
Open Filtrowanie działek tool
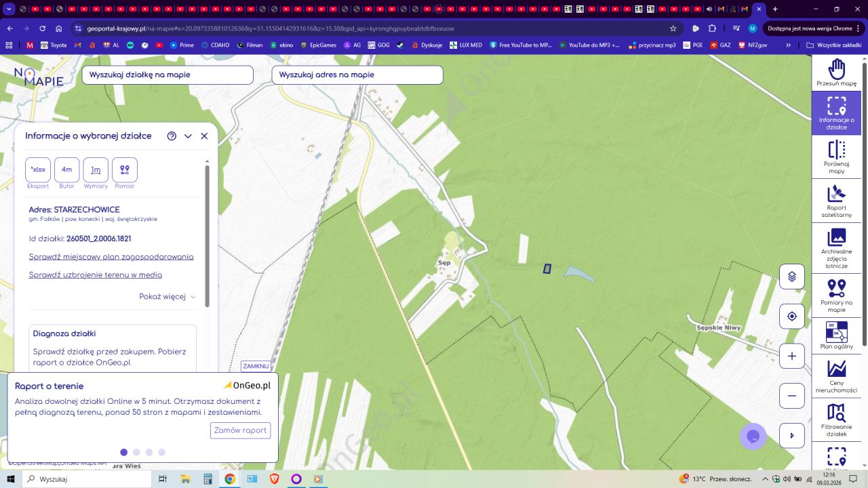tap(836, 419)
